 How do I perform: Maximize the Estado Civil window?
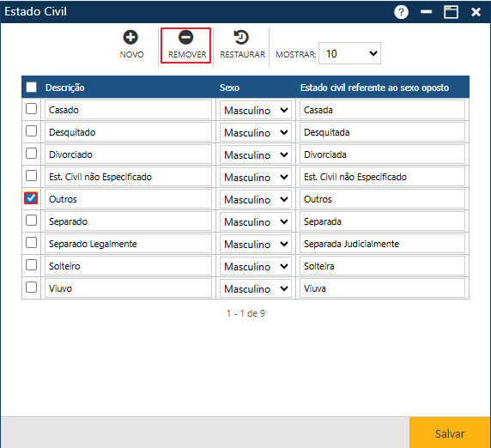tap(452, 12)
